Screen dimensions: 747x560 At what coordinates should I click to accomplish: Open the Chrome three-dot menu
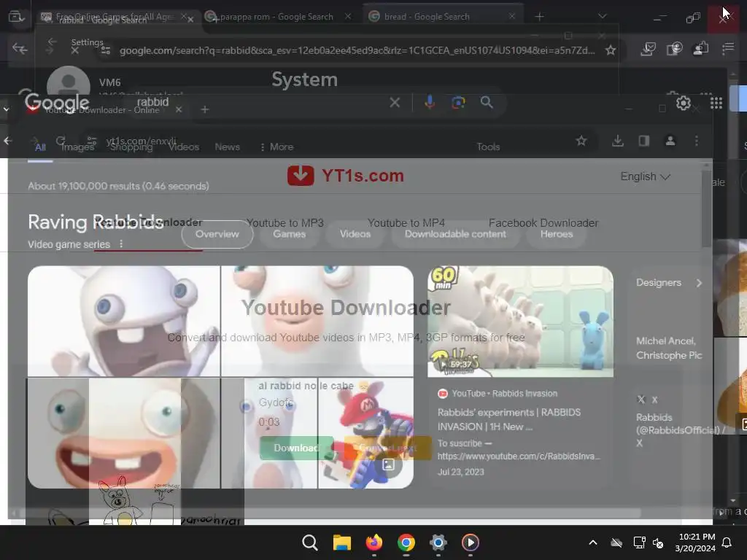coord(697,141)
